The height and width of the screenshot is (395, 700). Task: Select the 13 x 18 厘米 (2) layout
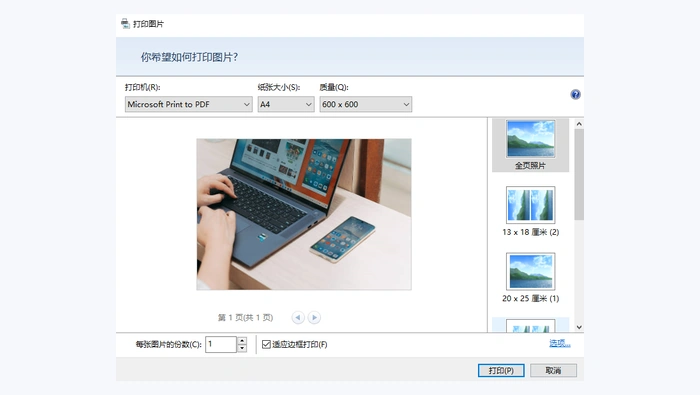point(530,211)
